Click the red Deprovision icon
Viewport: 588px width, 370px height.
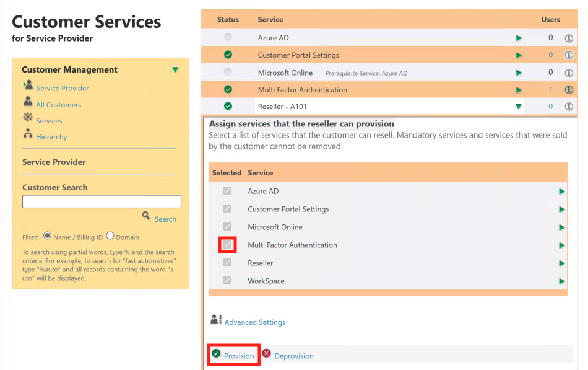click(x=266, y=354)
